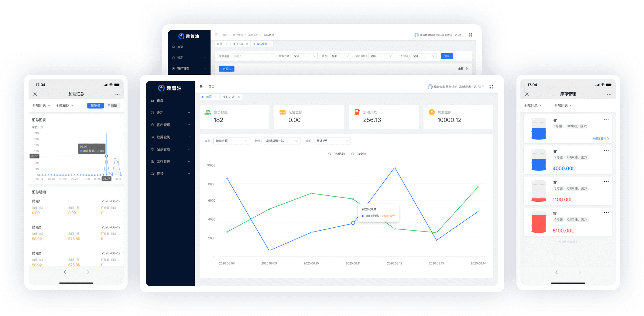
Task: Click the sidebar collapse icon beside 首页 breadcrumb
Action: click(x=202, y=87)
